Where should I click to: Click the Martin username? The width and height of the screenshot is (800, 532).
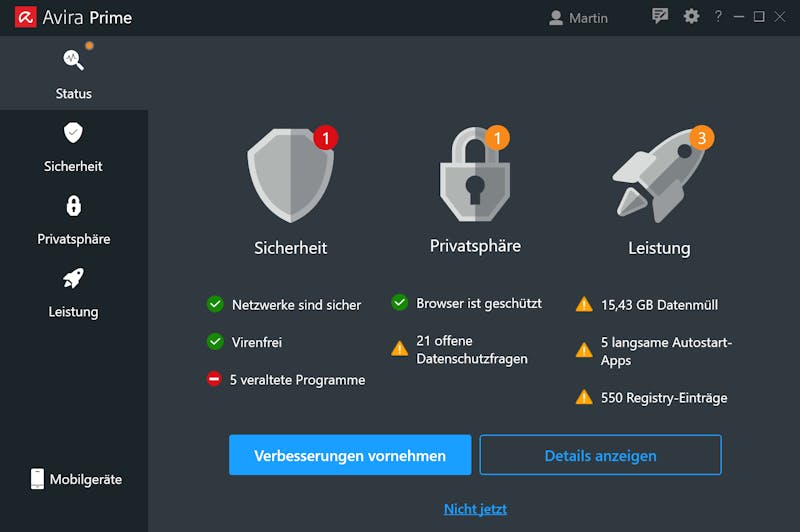tap(588, 18)
